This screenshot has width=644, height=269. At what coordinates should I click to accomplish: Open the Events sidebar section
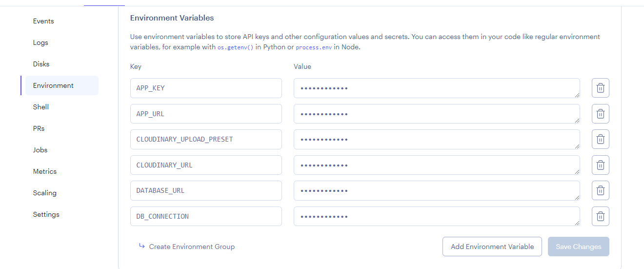(x=43, y=21)
